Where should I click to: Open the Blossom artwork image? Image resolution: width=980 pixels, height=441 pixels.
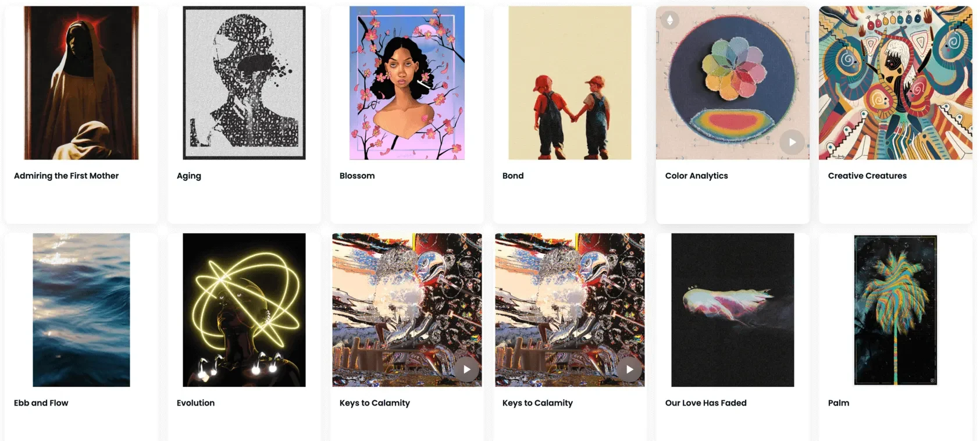click(407, 83)
